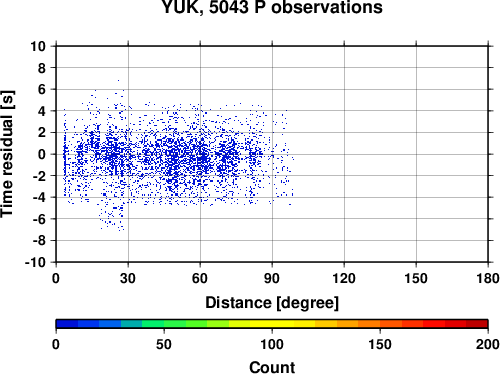Click the Count colorbar label

click(272, 367)
